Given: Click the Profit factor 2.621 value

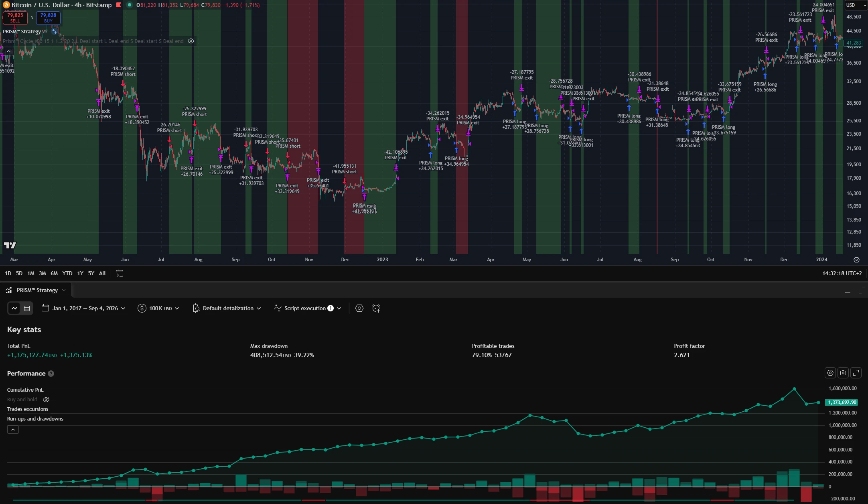Looking at the screenshot, I should coord(682,355).
